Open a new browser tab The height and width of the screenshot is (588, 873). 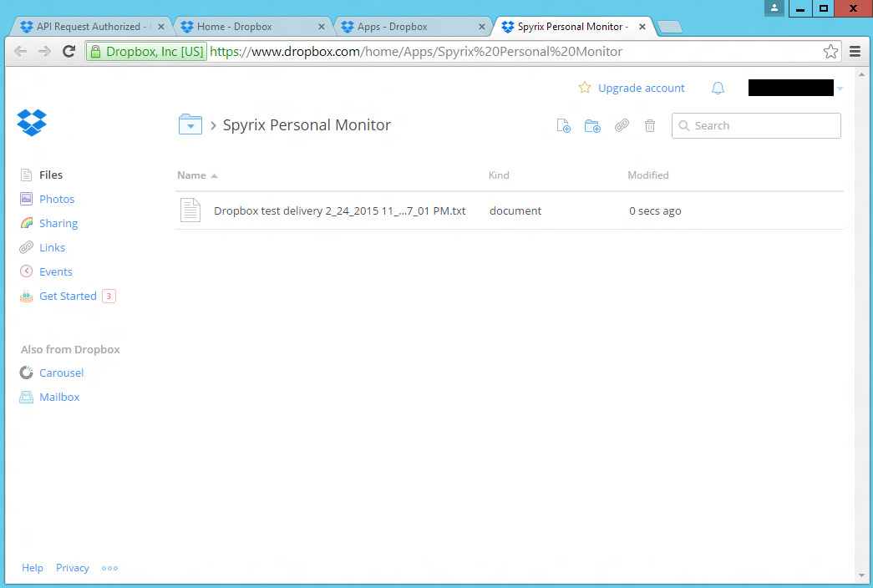click(x=670, y=27)
